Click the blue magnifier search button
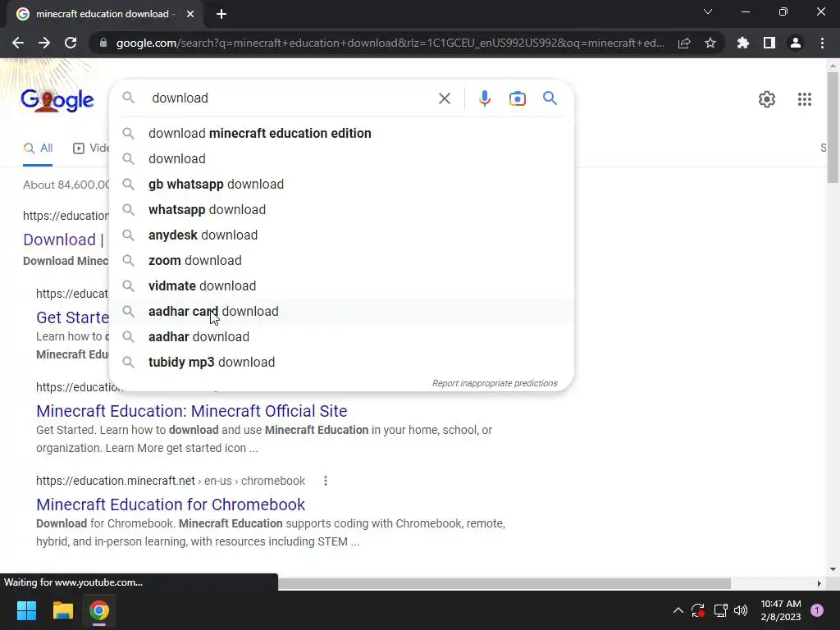Viewport: 840px width, 630px height. point(550,98)
